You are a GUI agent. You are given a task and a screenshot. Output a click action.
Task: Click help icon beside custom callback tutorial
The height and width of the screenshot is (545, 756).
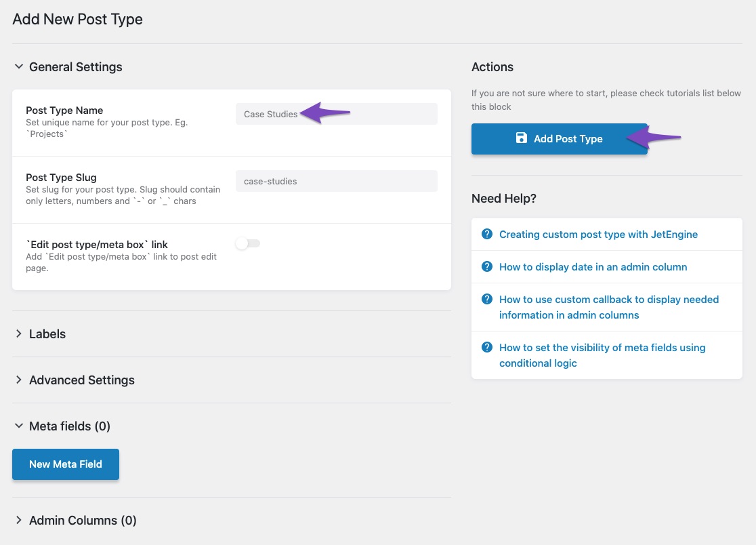click(x=487, y=299)
